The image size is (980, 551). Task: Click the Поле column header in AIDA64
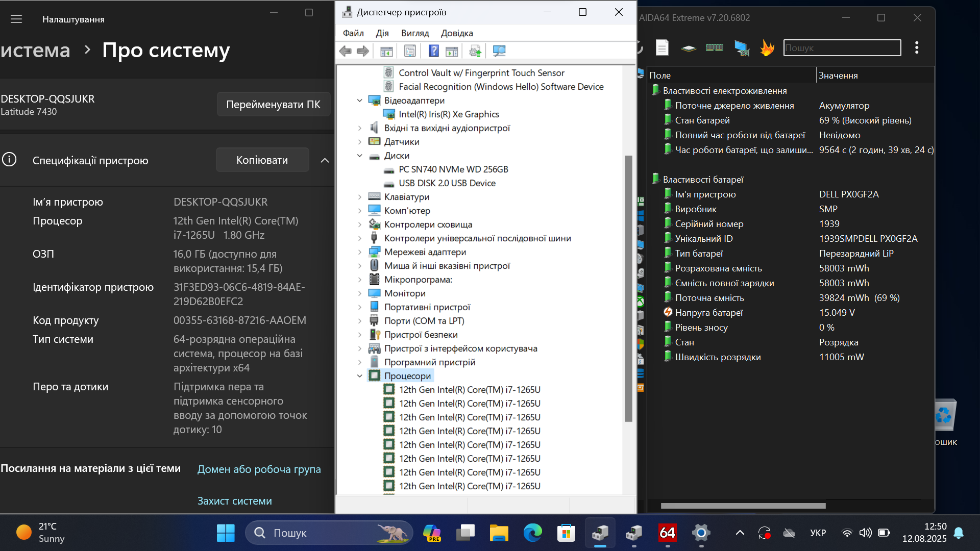(x=731, y=75)
